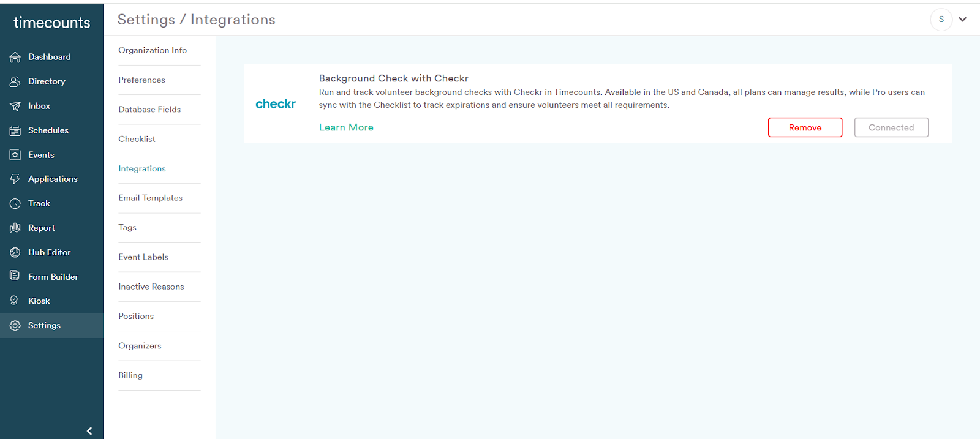
Task: Click the user avatar with letter S
Action: 941,20
